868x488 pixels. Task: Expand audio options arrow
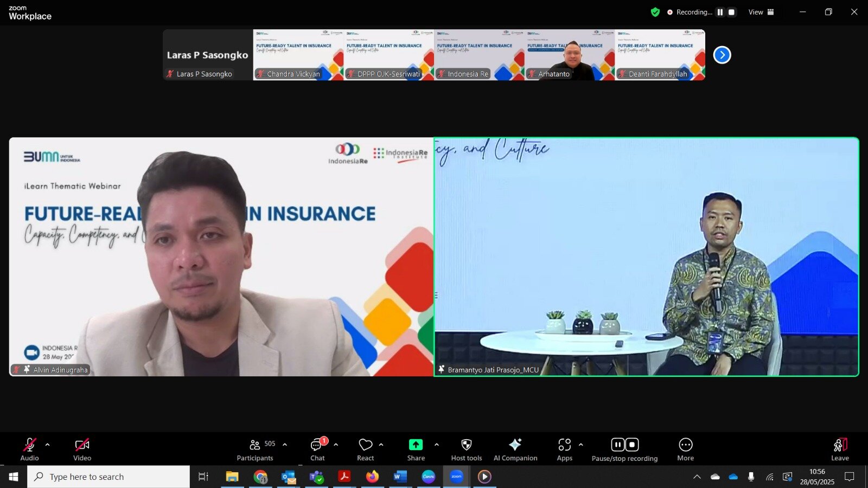[47, 445]
